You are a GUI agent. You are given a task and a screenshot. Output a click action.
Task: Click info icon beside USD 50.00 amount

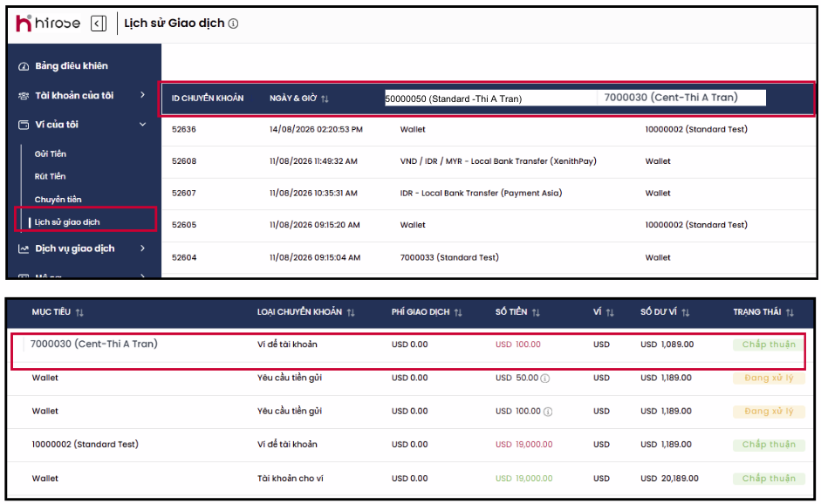[x=545, y=378]
